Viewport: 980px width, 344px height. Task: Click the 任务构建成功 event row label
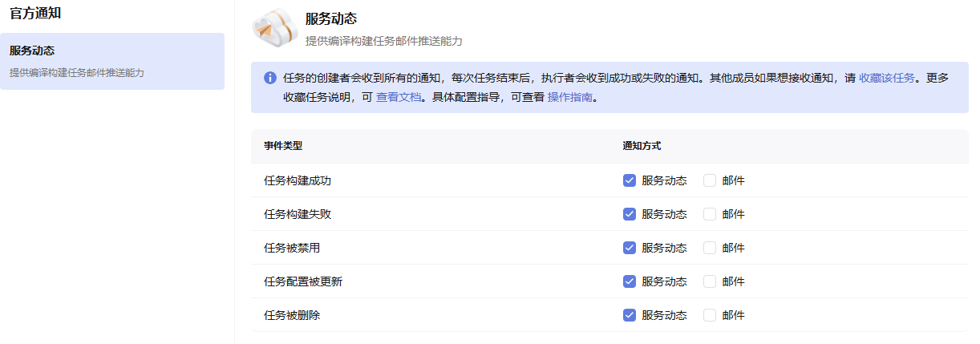(x=298, y=180)
